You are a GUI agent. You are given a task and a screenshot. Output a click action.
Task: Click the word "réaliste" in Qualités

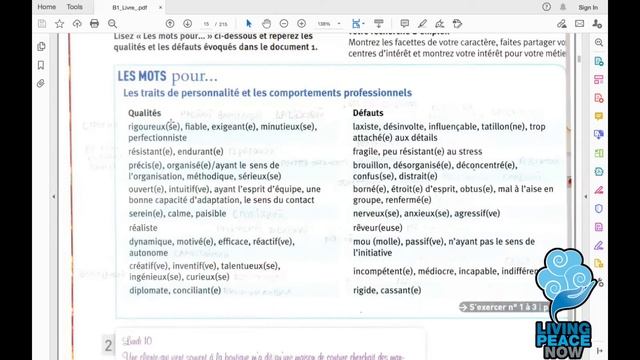click(143, 228)
